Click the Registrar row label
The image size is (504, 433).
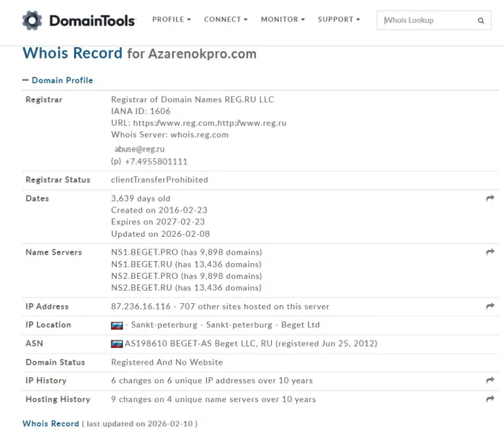(x=44, y=100)
